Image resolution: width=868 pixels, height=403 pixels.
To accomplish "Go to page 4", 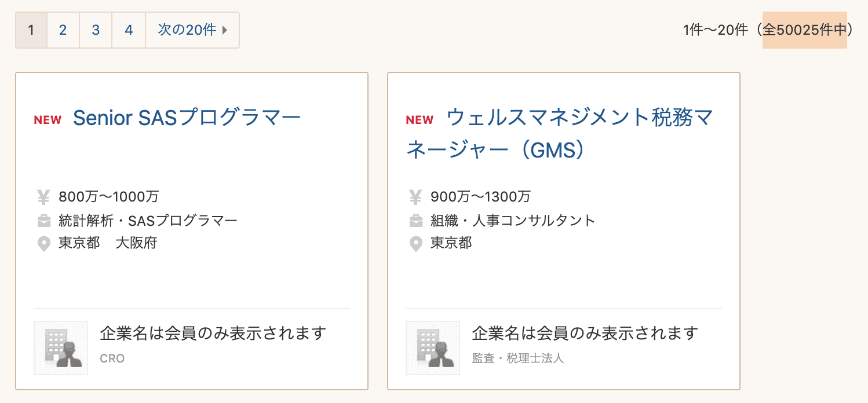I will [128, 30].
